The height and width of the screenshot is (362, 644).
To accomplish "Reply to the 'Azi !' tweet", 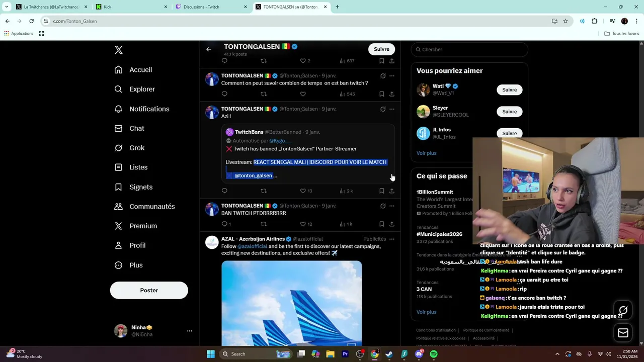I will coord(224,191).
